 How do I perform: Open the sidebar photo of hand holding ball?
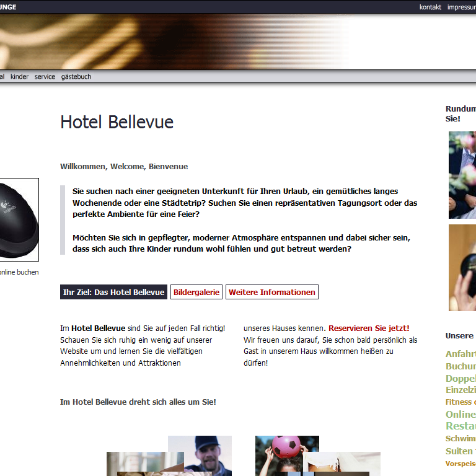point(462,268)
